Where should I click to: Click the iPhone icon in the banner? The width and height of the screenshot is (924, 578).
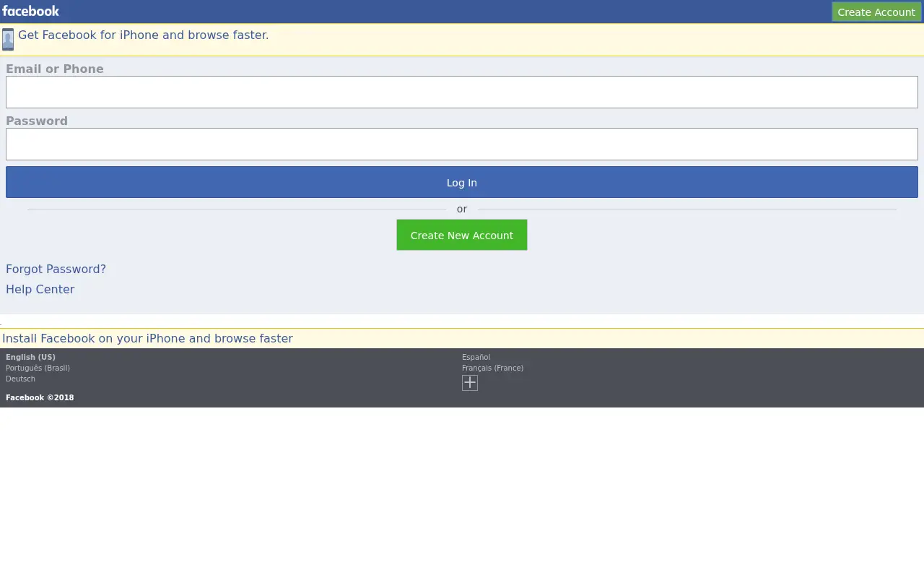click(8, 39)
